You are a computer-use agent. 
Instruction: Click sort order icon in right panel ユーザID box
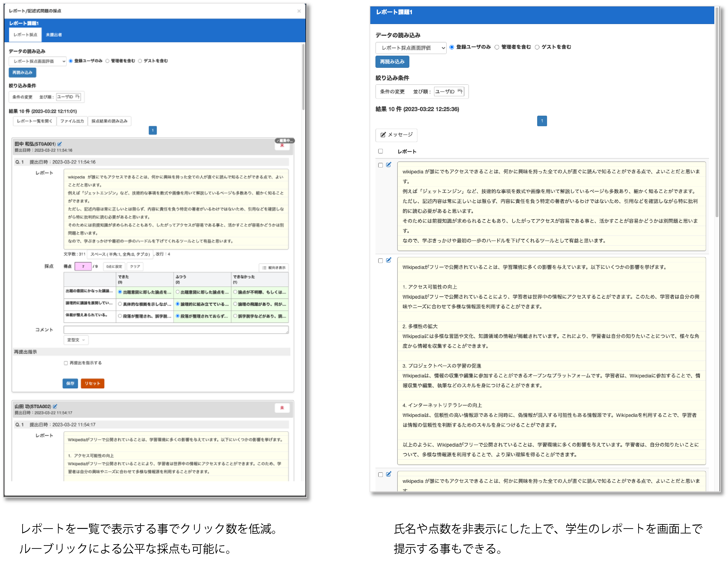click(x=460, y=91)
